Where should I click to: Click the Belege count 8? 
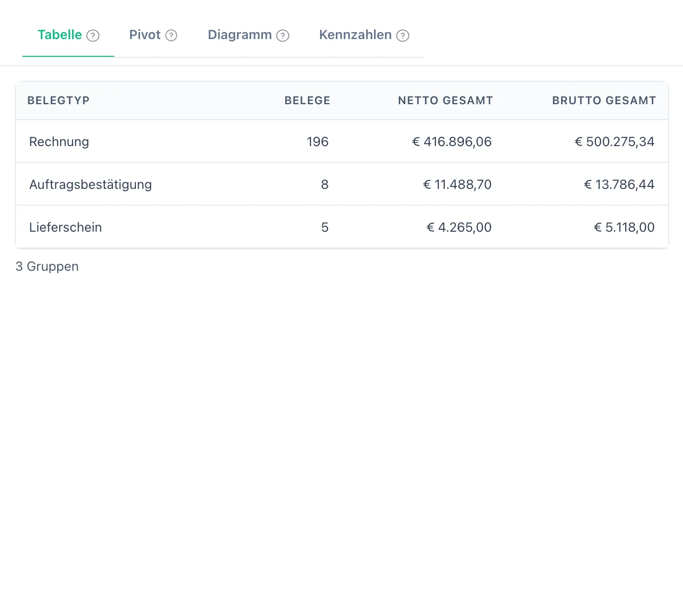click(325, 185)
